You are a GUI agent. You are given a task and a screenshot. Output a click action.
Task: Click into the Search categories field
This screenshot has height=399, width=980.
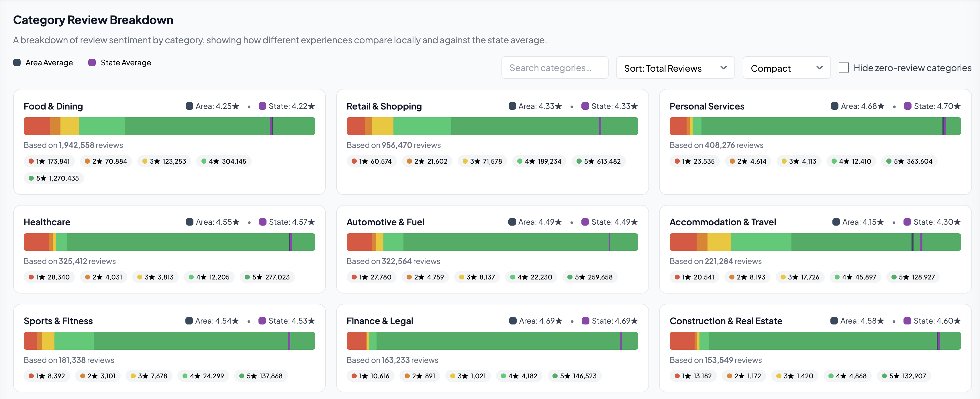click(x=554, y=68)
